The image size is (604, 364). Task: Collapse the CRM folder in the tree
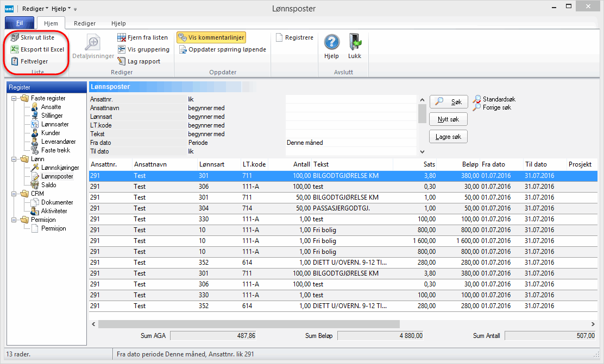click(14, 194)
